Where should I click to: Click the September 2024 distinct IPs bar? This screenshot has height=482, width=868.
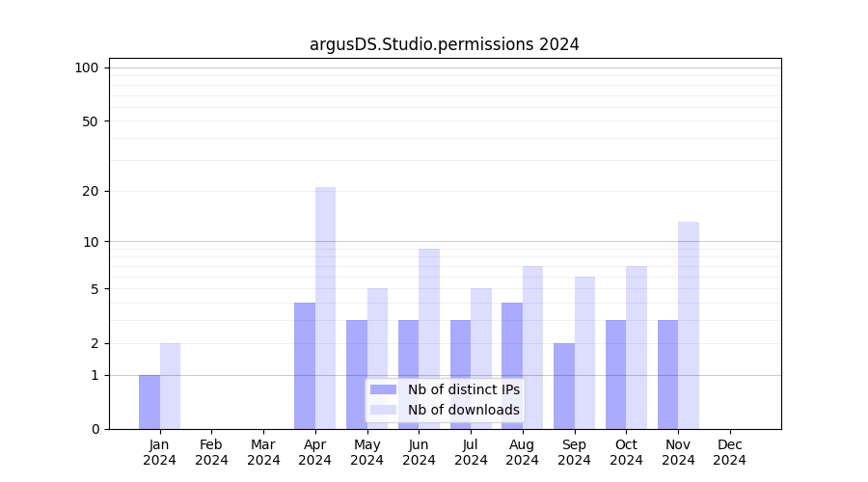tap(564, 386)
